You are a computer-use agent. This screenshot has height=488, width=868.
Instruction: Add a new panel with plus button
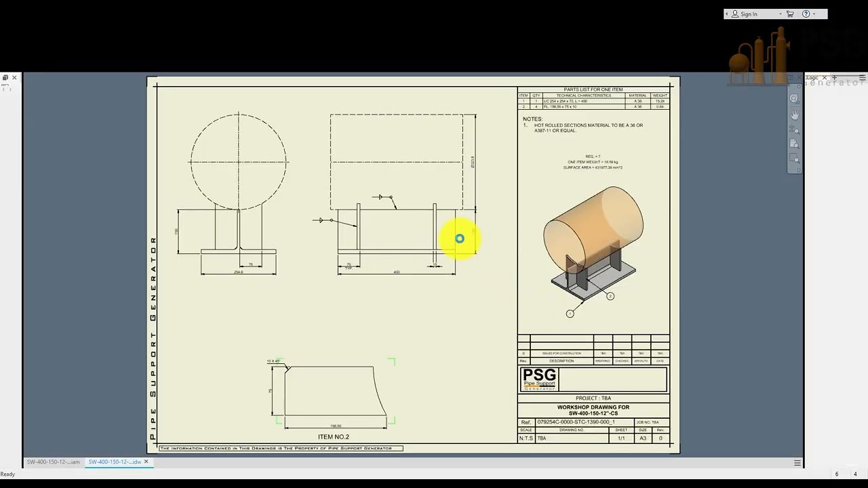pyautogui.click(x=835, y=78)
